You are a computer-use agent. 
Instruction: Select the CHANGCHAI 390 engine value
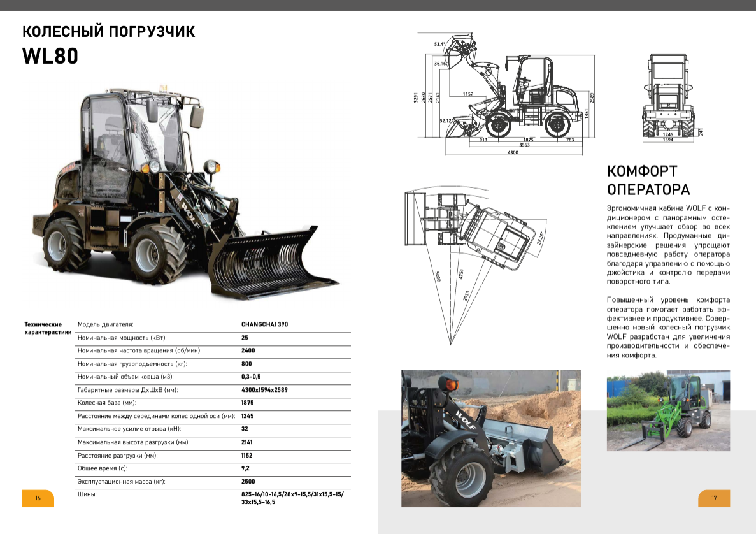(264, 324)
